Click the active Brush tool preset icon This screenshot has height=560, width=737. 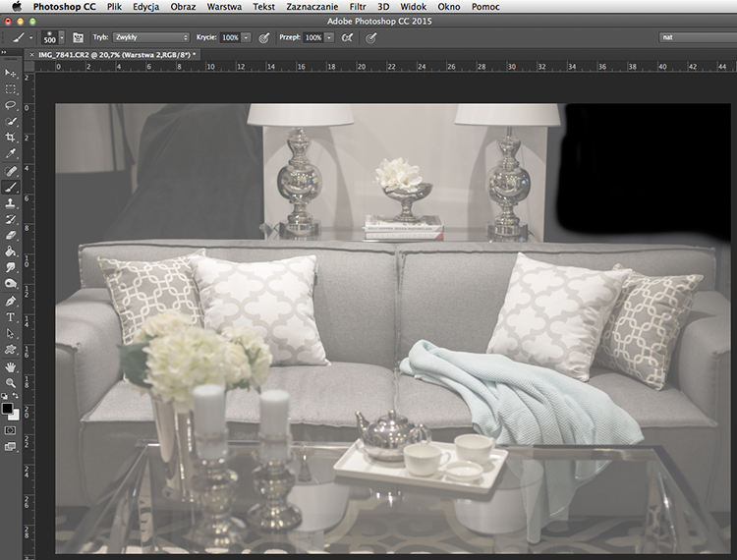pos(19,37)
